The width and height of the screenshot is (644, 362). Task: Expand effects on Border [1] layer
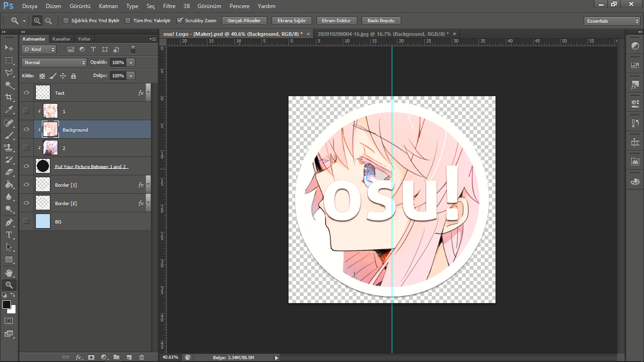click(148, 185)
